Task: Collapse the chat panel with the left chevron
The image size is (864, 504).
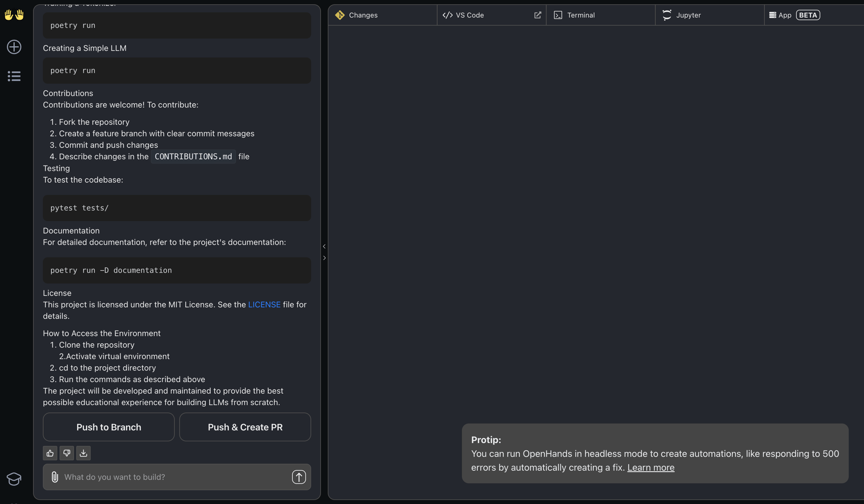Action: [x=324, y=246]
